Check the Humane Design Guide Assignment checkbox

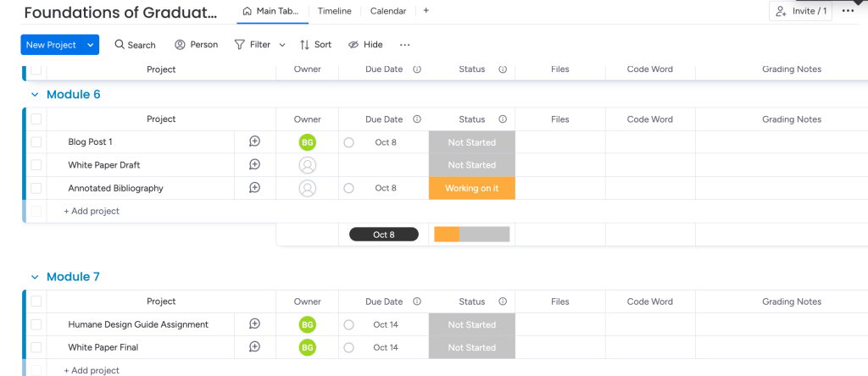coord(36,324)
